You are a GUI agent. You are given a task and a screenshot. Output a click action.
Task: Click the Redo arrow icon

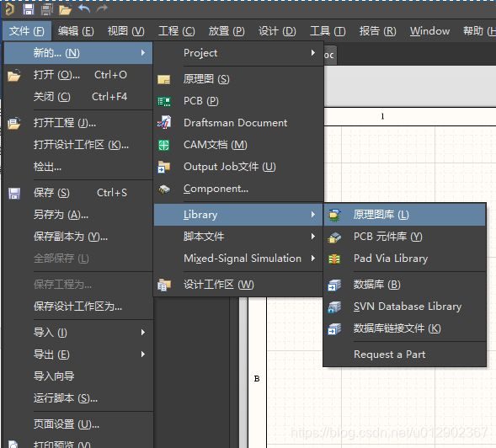click(102, 9)
